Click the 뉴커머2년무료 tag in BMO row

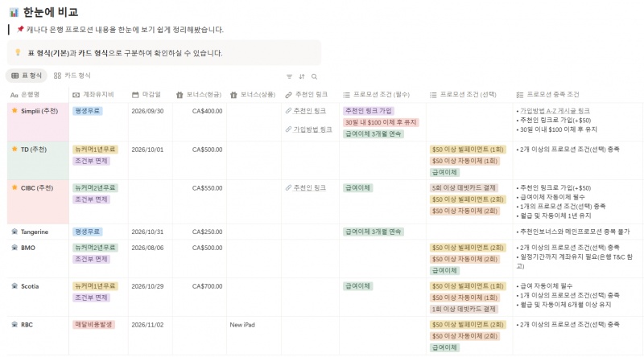coord(95,248)
